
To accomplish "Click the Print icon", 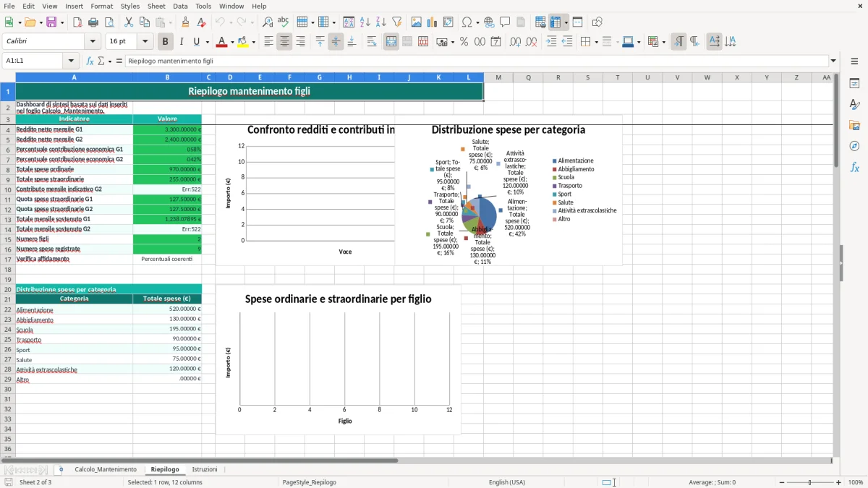I will 93,22.
